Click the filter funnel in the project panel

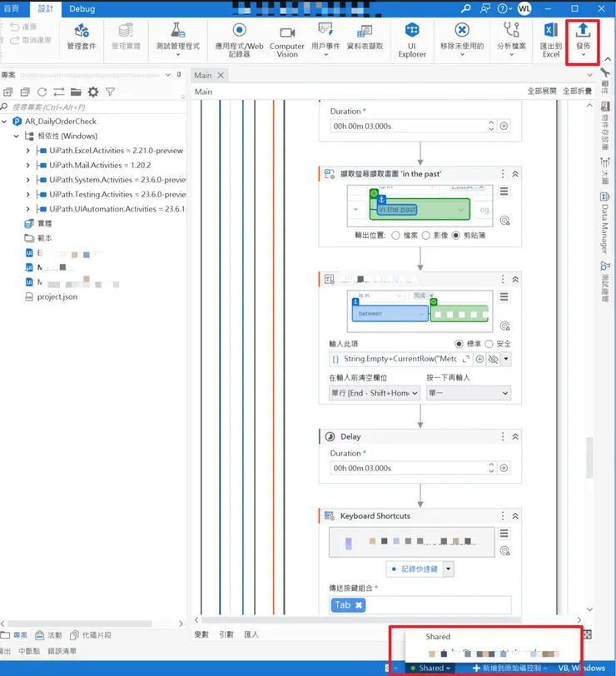pos(111,92)
